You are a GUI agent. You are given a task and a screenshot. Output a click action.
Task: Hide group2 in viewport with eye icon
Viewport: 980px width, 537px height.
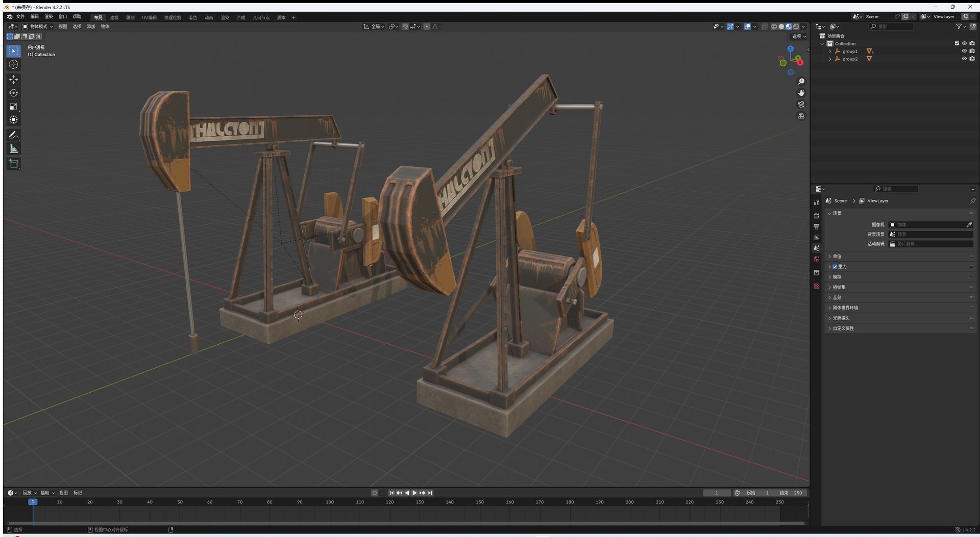pos(964,59)
